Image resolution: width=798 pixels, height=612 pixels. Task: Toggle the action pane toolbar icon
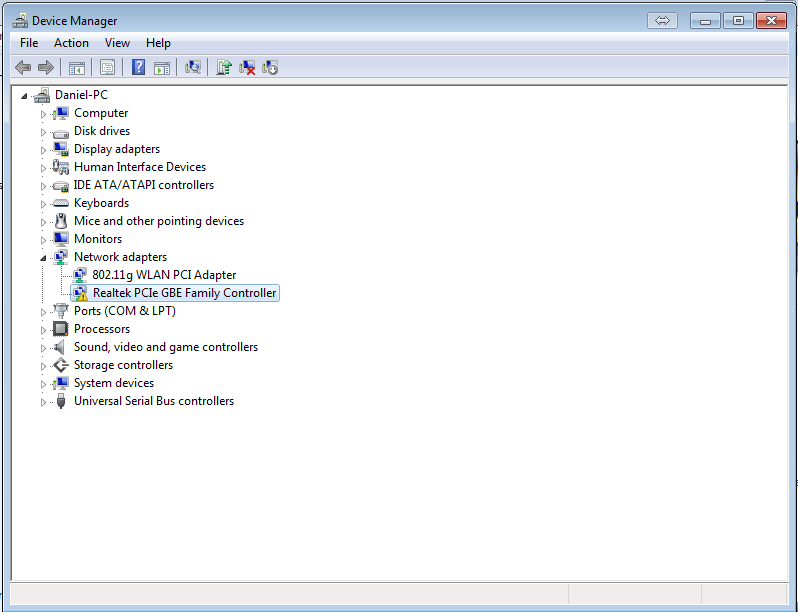click(x=162, y=67)
